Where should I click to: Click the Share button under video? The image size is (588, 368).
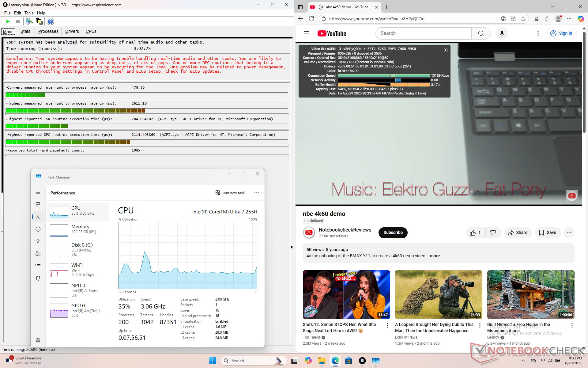(518, 233)
